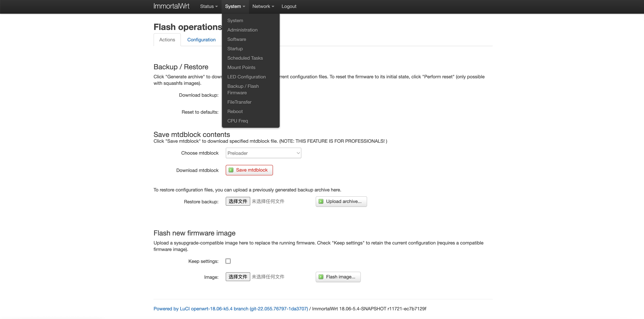Switch to the Configuration tab
This screenshot has width=644, height=319.
click(201, 40)
